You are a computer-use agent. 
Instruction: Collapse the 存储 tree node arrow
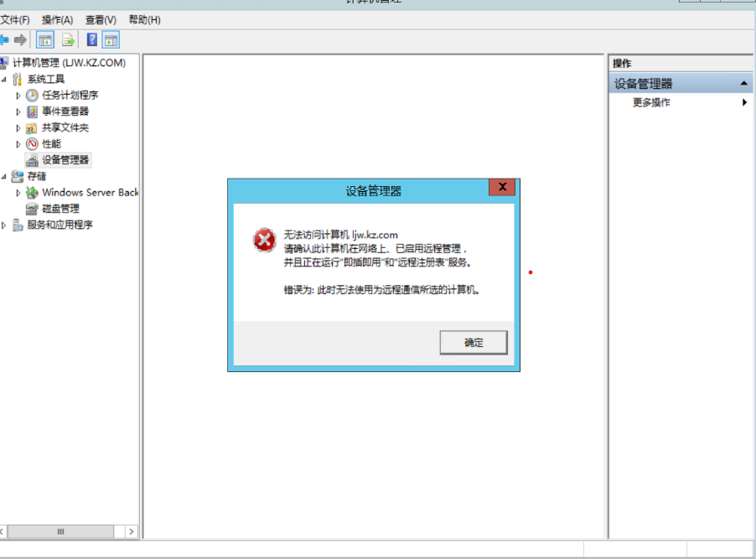click(x=4, y=177)
